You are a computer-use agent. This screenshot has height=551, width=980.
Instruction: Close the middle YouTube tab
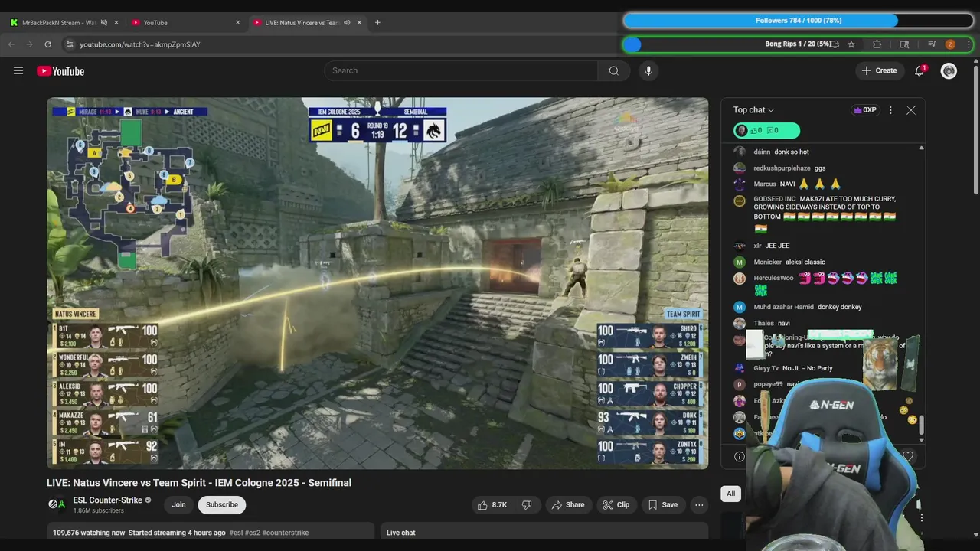(x=237, y=23)
